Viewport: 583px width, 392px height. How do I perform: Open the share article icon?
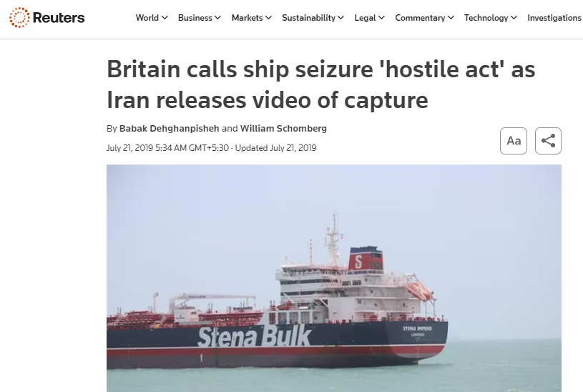(548, 141)
